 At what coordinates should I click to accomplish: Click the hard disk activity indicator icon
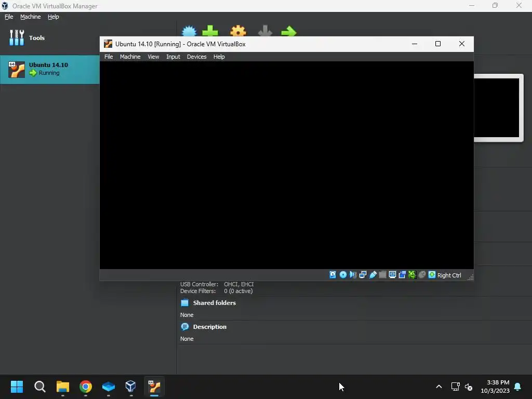[x=333, y=275]
